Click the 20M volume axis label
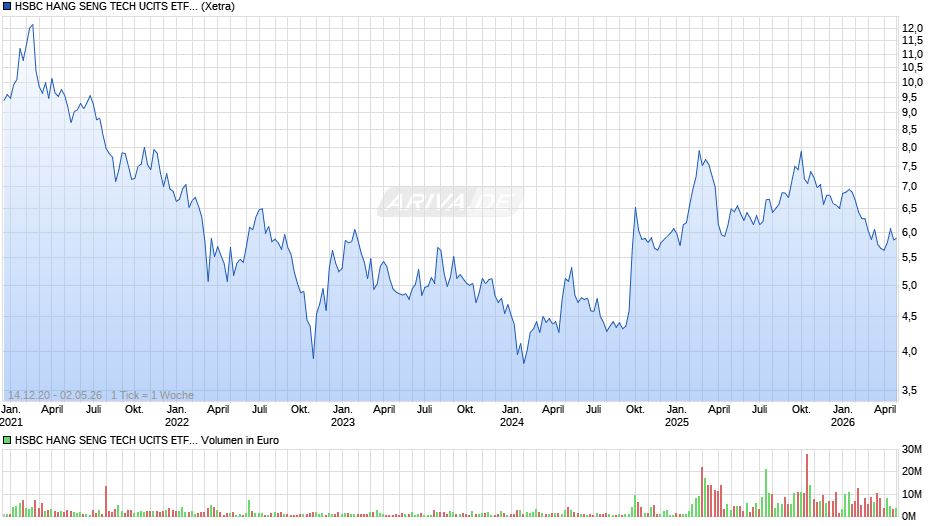This screenshot has width=940, height=526. click(912, 471)
